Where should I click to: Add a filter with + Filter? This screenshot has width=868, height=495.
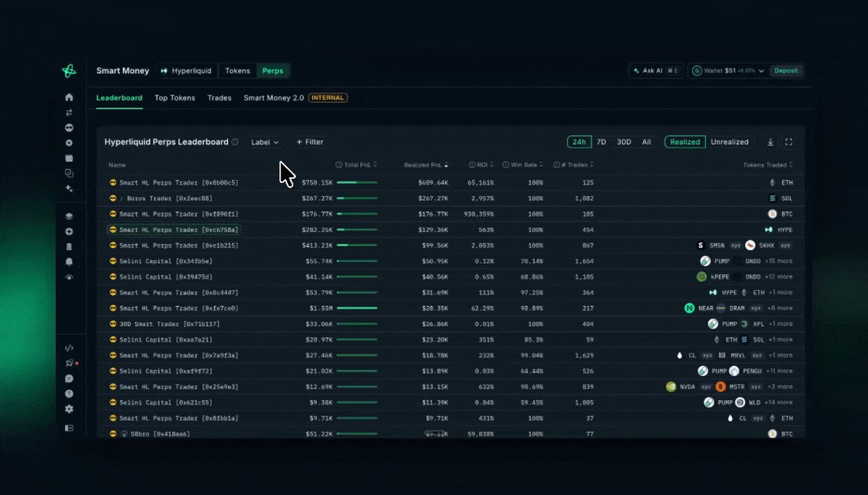pos(310,143)
